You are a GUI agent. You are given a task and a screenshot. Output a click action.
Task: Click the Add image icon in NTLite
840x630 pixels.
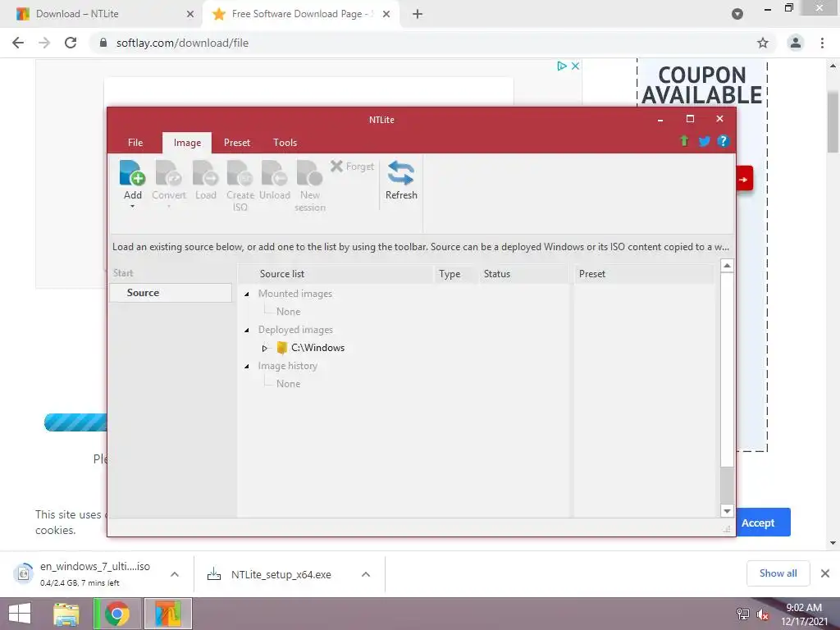pos(132,174)
